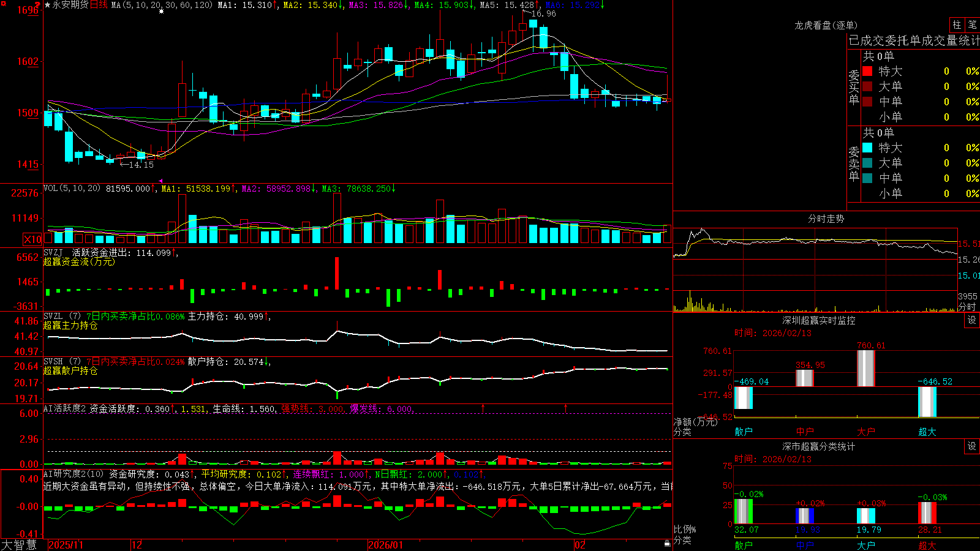The height and width of the screenshot is (551, 980).
Task: Select the 龙虎看盘(逐单) panel title
Action: 826,25
